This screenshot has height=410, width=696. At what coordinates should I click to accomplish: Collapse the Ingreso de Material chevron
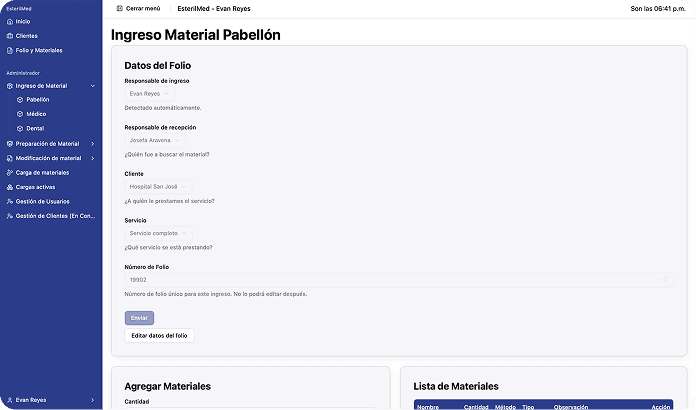pos(93,86)
